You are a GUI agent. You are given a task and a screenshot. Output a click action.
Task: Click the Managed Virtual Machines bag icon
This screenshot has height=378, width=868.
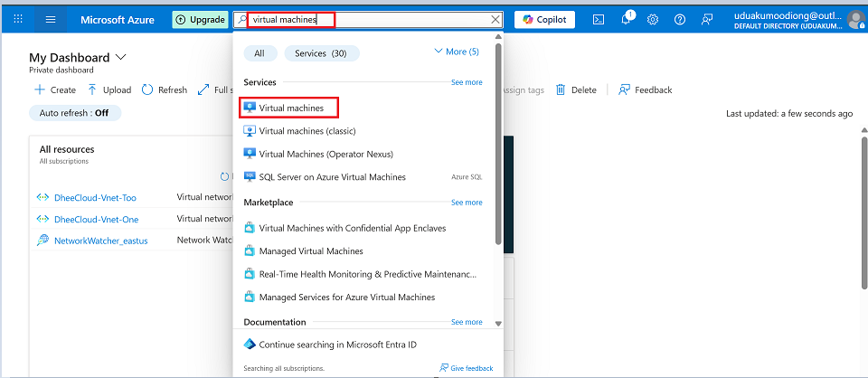[x=250, y=251]
